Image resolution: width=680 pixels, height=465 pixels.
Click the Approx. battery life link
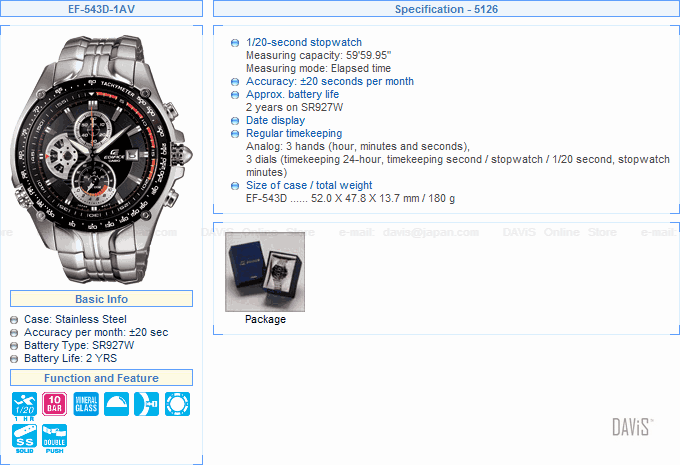tap(292, 94)
